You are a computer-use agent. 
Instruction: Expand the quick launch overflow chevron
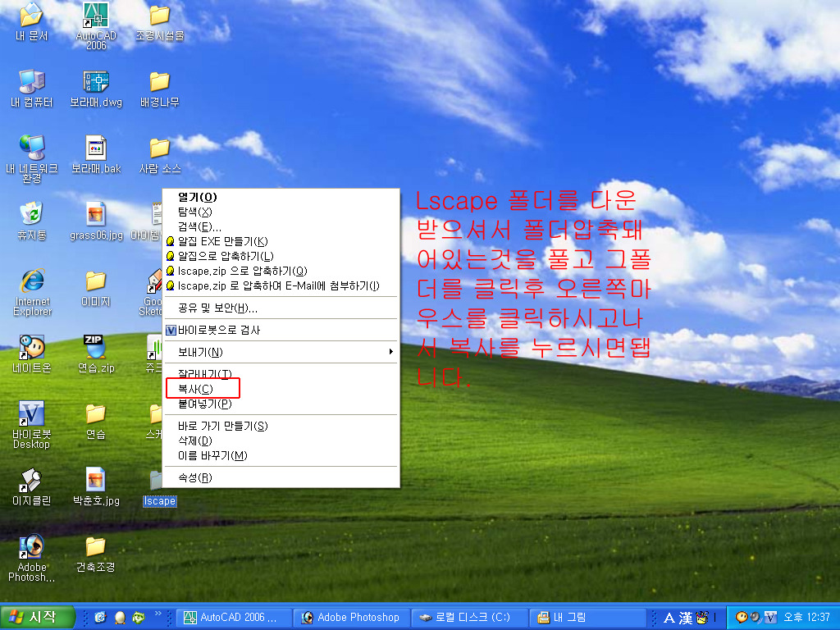(157, 614)
